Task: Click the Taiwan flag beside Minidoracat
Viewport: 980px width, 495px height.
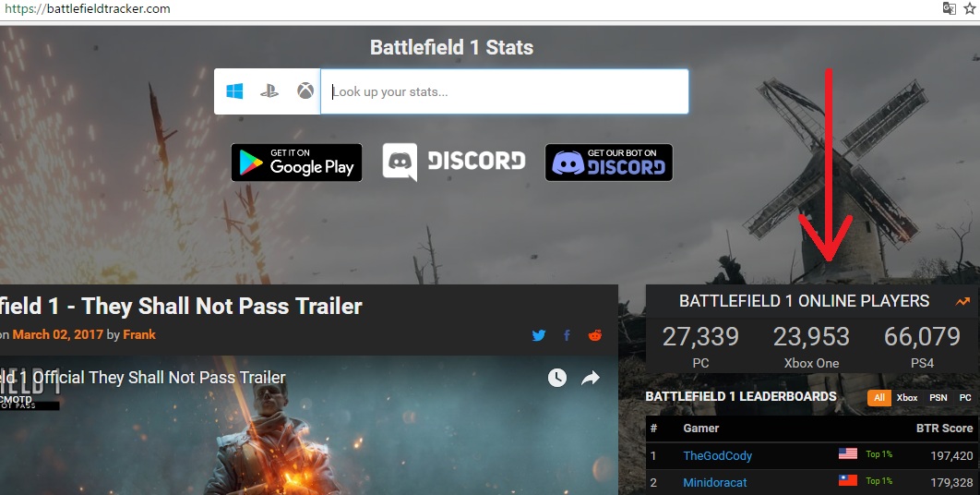Action: pos(847,480)
